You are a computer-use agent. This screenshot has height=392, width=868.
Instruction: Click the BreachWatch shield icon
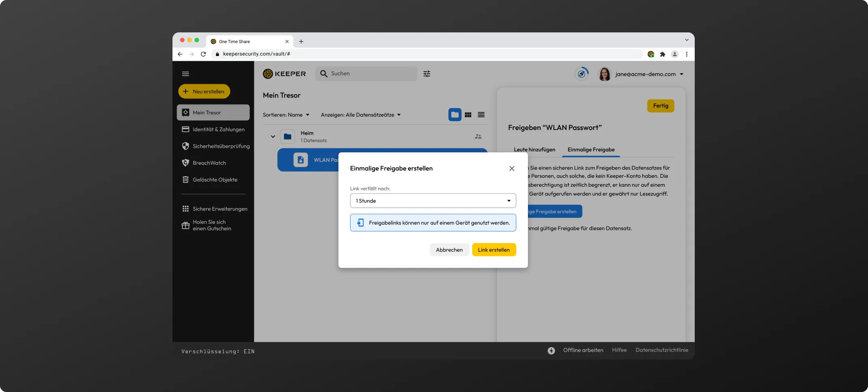coord(185,163)
